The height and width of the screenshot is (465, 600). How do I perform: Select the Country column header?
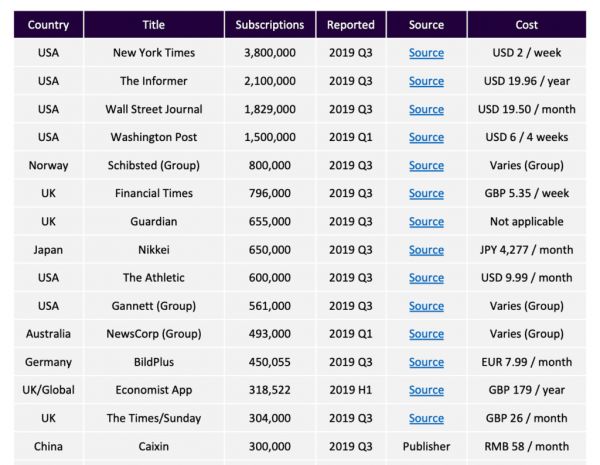point(48,24)
